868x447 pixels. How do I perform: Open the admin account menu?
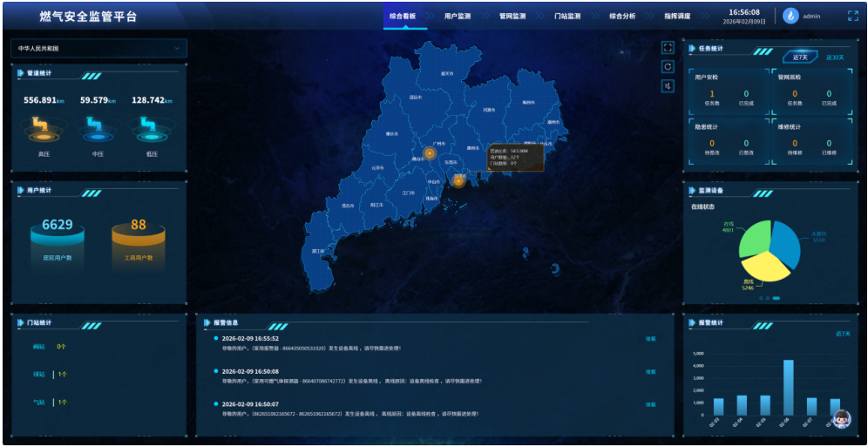click(x=811, y=16)
